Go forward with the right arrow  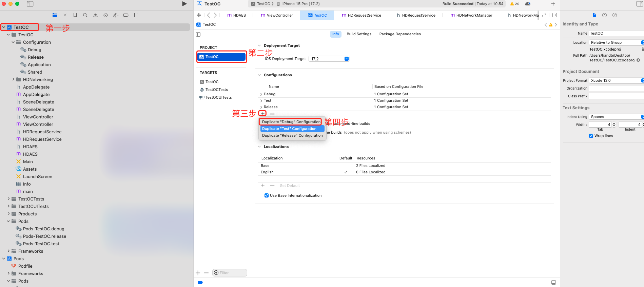point(215,15)
